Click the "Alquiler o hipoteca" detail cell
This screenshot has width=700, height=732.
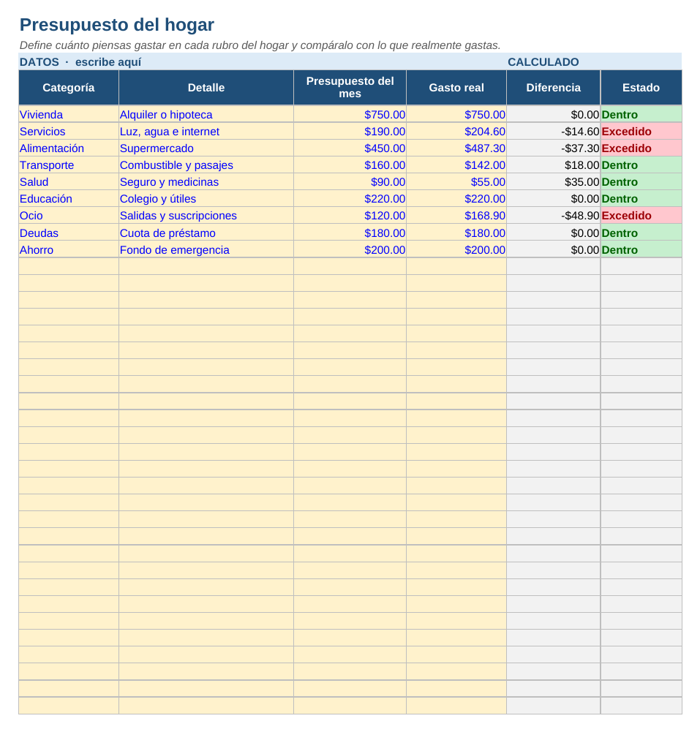(206, 114)
